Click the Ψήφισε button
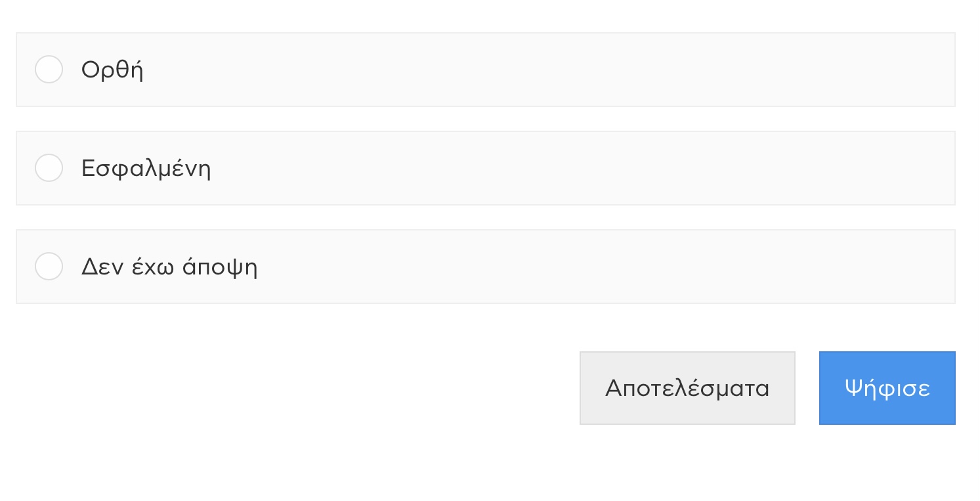The width and height of the screenshot is (980, 501). point(887,388)
